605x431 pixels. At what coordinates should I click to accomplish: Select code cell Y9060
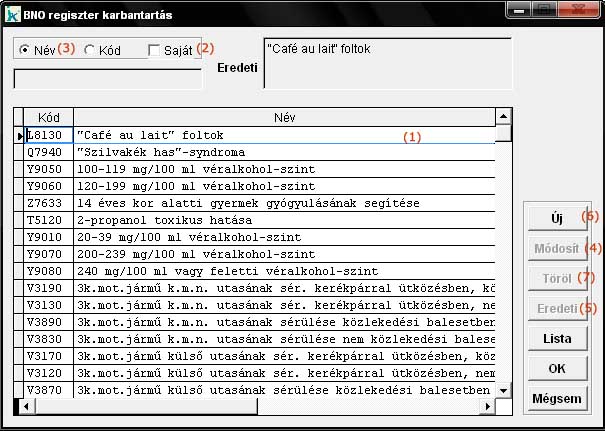49,186
